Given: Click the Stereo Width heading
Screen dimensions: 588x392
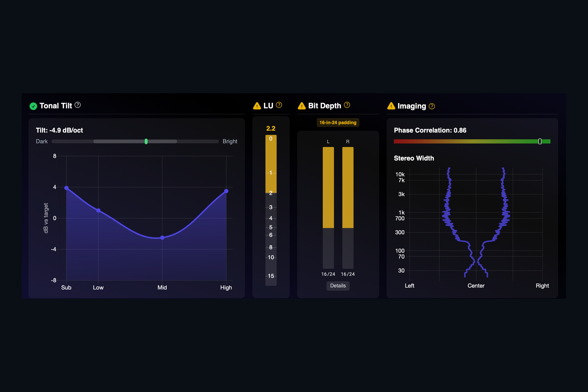Looking at the screenshot, I should [x=414, y=158].
